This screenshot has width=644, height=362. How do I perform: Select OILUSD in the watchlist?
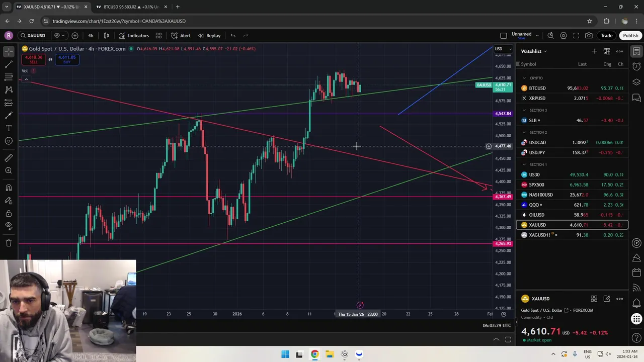(572, 215)
